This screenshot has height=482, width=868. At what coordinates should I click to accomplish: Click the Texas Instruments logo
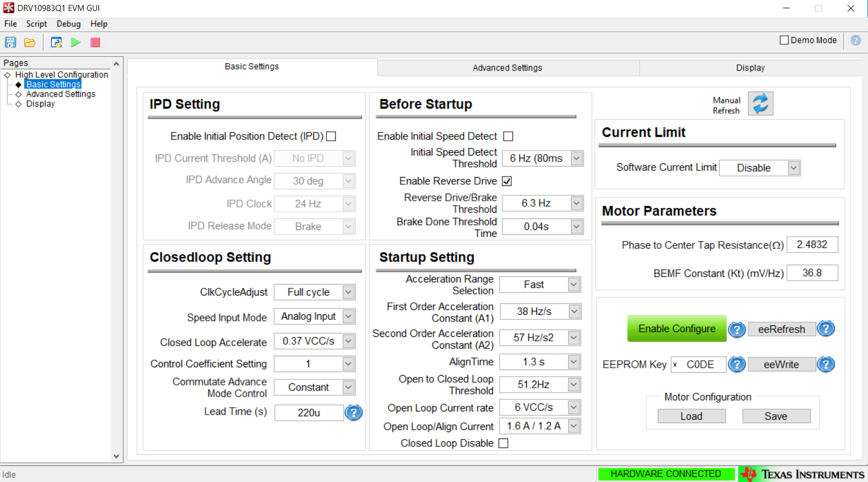tap(803, 474)
